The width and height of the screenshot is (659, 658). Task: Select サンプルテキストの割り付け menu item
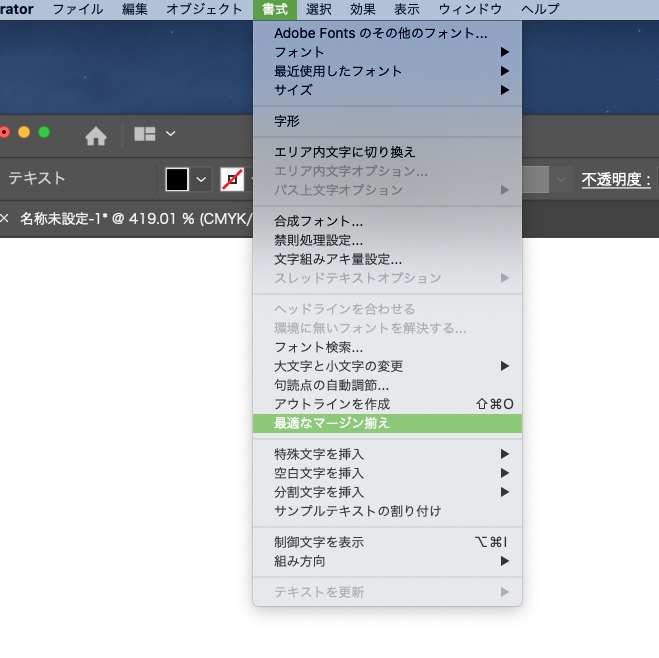click(357, 511)
